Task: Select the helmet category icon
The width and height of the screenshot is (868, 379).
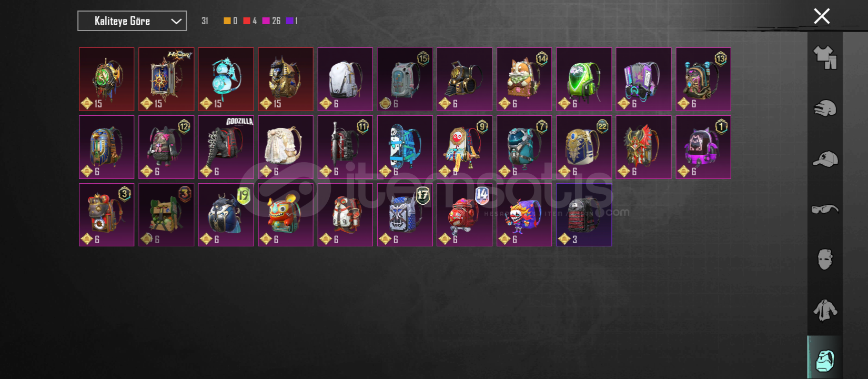Action: (x=825, y=108)
